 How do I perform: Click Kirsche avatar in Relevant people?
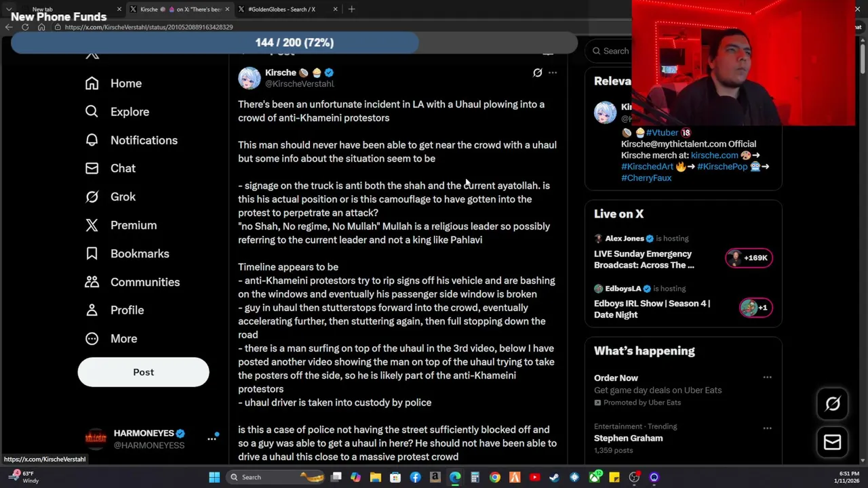(605, 113)
